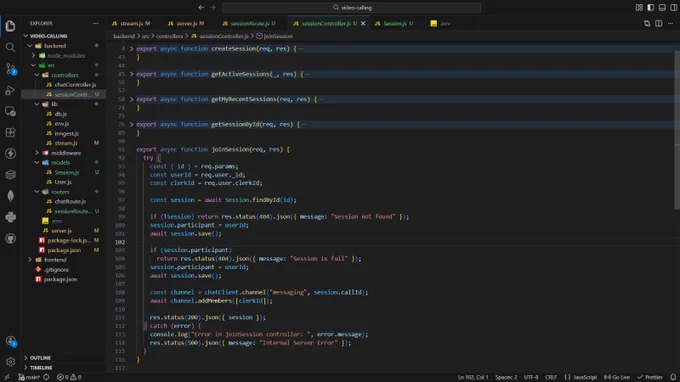Toggle the bottom panel icon
This screenshot has width=680, height=382.
pyautogui.click(x=662, y=7)
